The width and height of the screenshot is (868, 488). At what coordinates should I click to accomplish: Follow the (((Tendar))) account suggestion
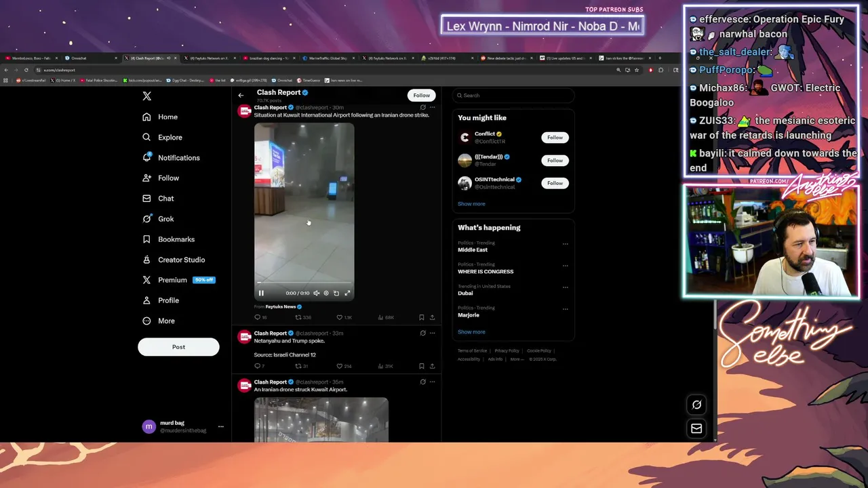[x=555, y=161]
